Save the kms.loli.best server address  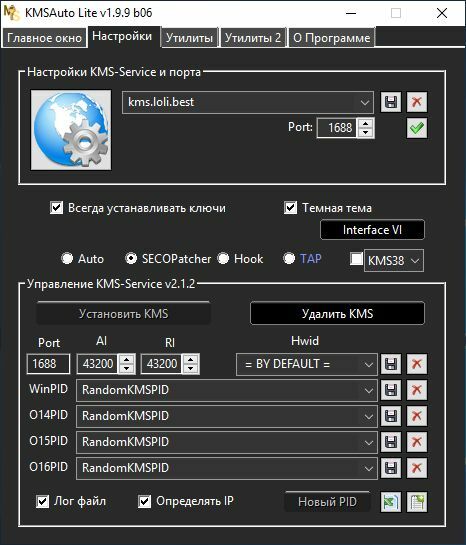pyautogui.click(x=391, y=102)
